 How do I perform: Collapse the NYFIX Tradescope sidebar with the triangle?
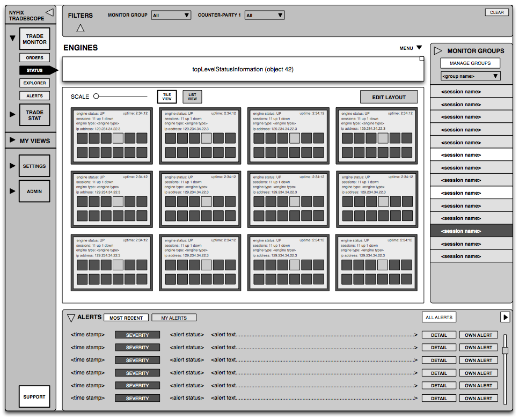click(50, 12)
